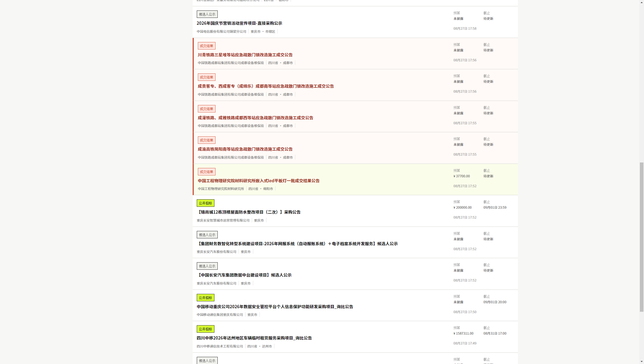Viewport: 644px width, 364px height.
Task: Click 待更新 deadline on led平板灯 row
Action: [488, 176]
